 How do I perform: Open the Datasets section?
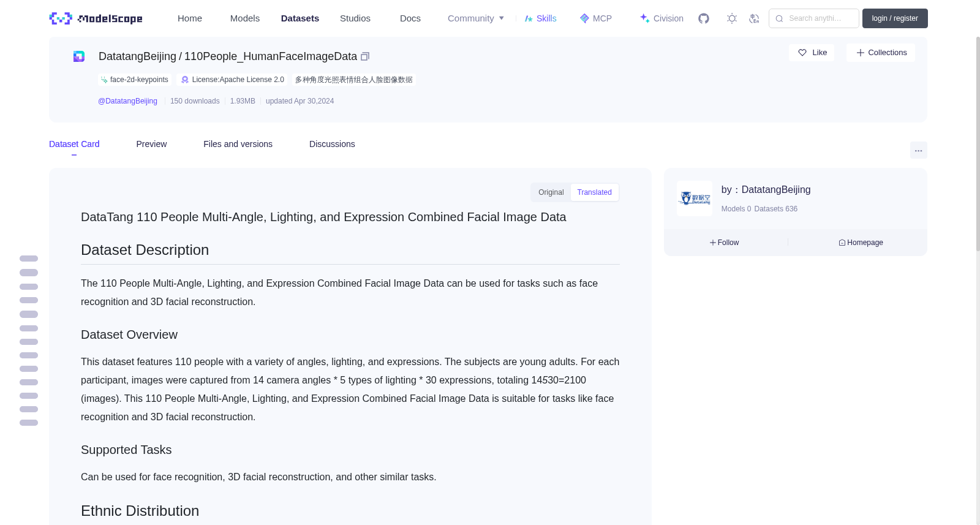(300, 18)
